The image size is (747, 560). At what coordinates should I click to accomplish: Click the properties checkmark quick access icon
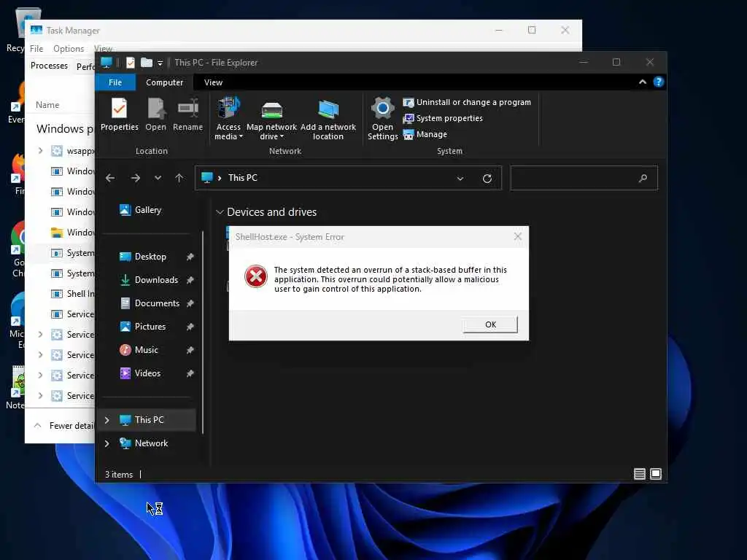coord(131,63)
